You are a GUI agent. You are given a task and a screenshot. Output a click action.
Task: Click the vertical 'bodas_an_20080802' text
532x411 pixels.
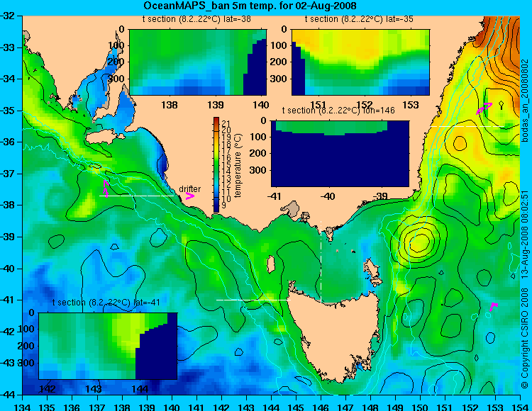[x=525, y=101]
